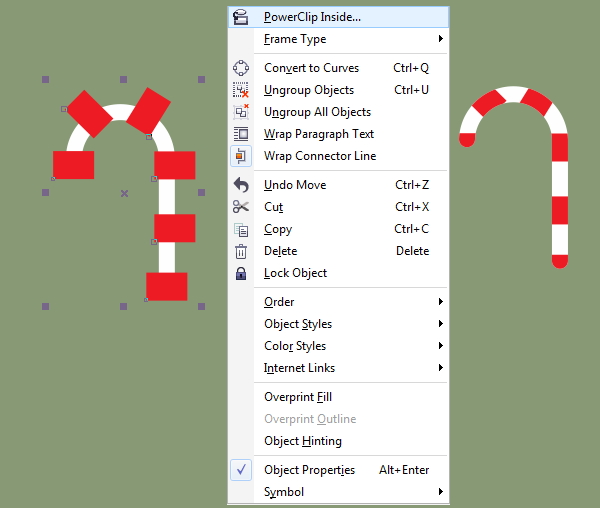
Task: Expand the Frame Type submenu arrow
Action: point(441,39)
